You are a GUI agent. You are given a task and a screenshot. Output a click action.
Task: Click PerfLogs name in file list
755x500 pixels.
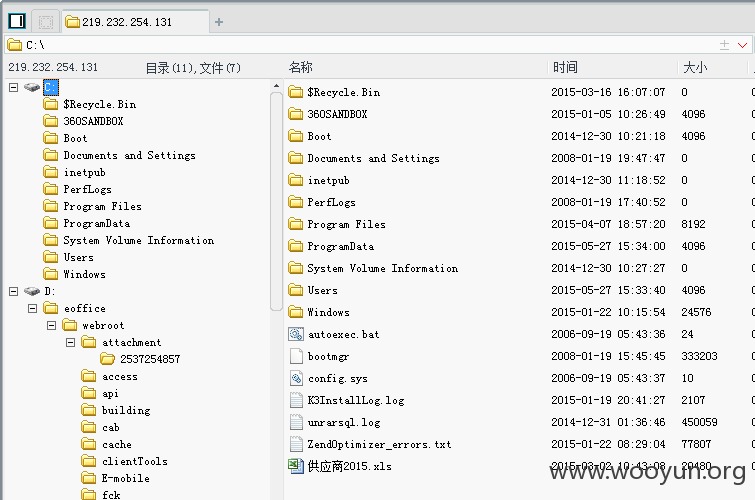[x=331, y=202]
